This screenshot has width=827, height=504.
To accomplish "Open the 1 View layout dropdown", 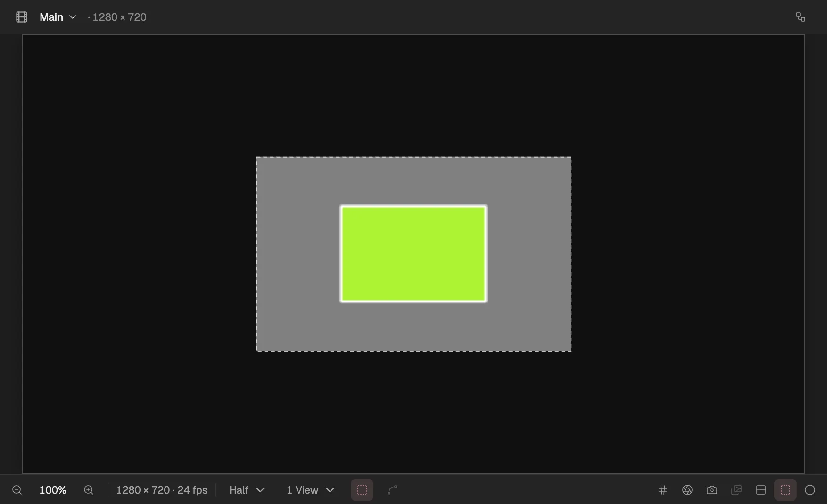I will [x=310, y=490].
